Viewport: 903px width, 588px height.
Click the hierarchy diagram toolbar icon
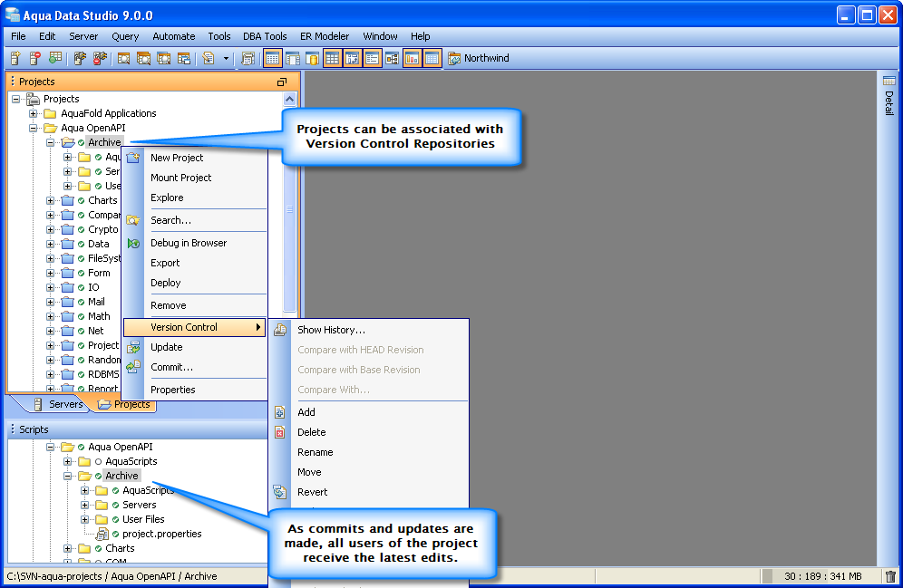pyautogui.click(x=393, y=58)
